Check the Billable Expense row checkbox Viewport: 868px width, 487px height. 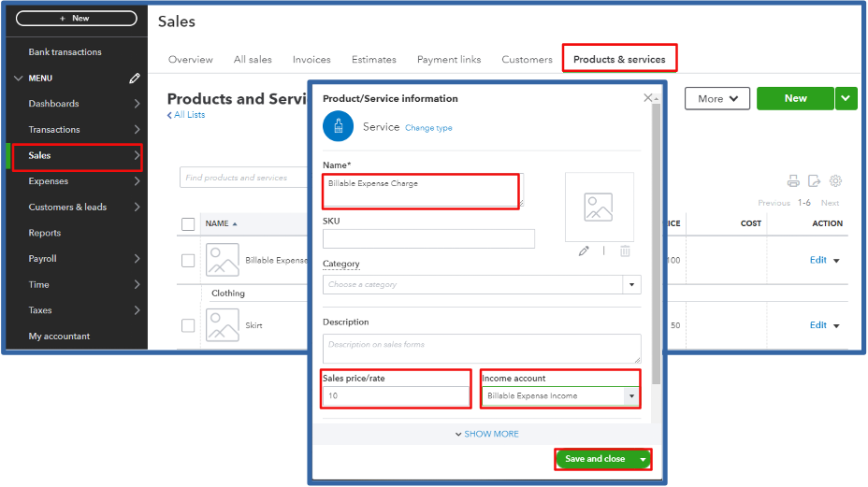tap(188, 261)
